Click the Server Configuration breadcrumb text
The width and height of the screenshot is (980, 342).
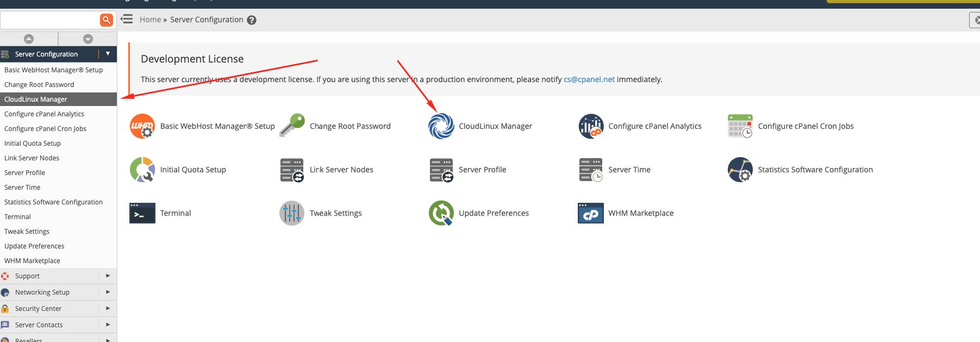(207, 20)
